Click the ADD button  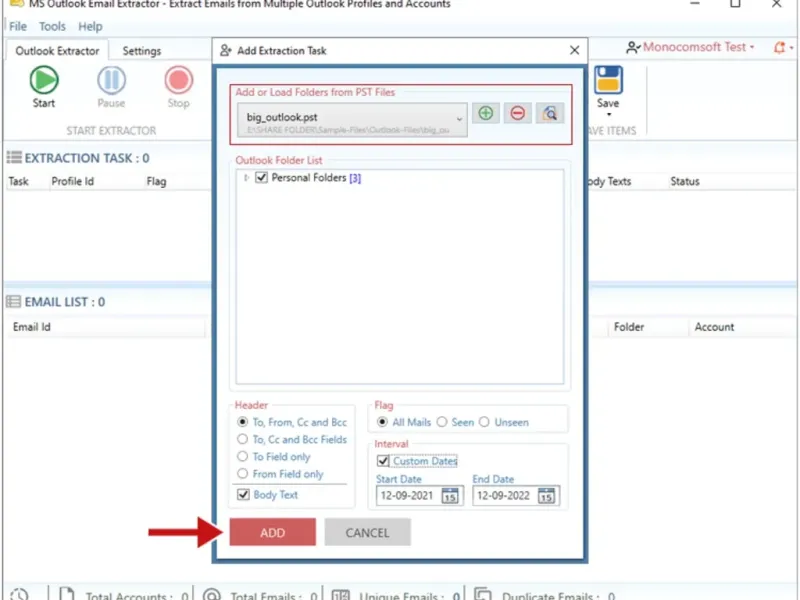[272, 532]
